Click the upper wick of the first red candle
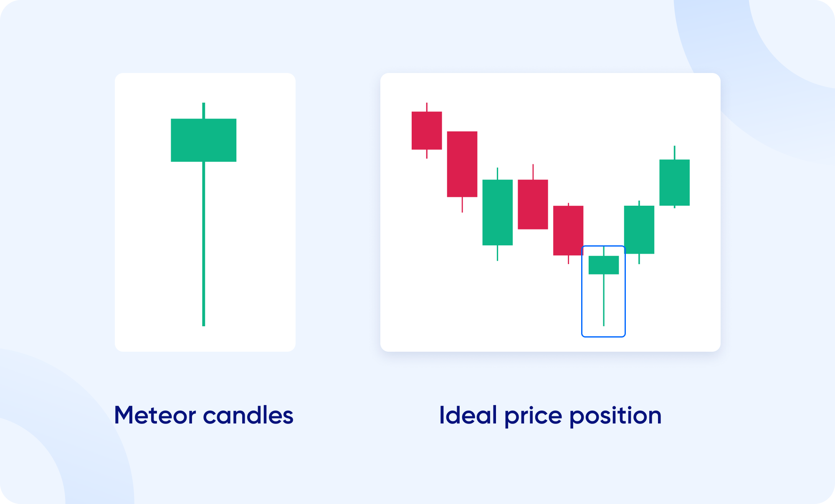 [x=427, y=107]
